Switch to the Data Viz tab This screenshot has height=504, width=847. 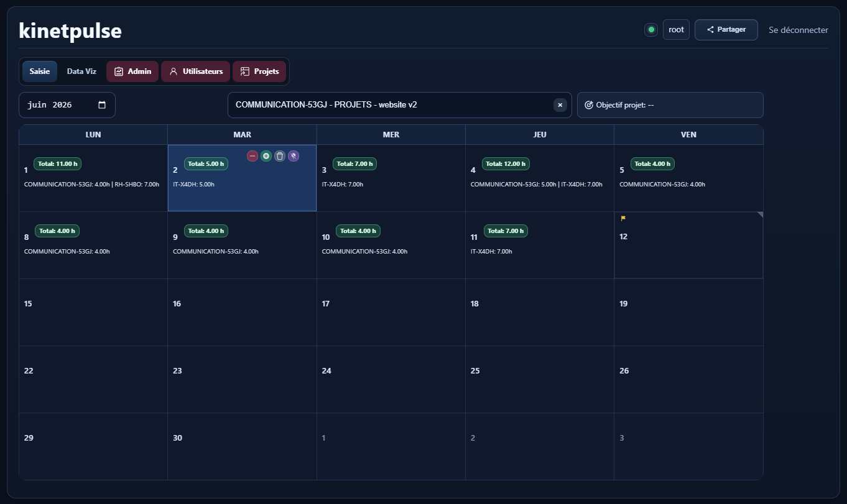(x=81, y=71)
